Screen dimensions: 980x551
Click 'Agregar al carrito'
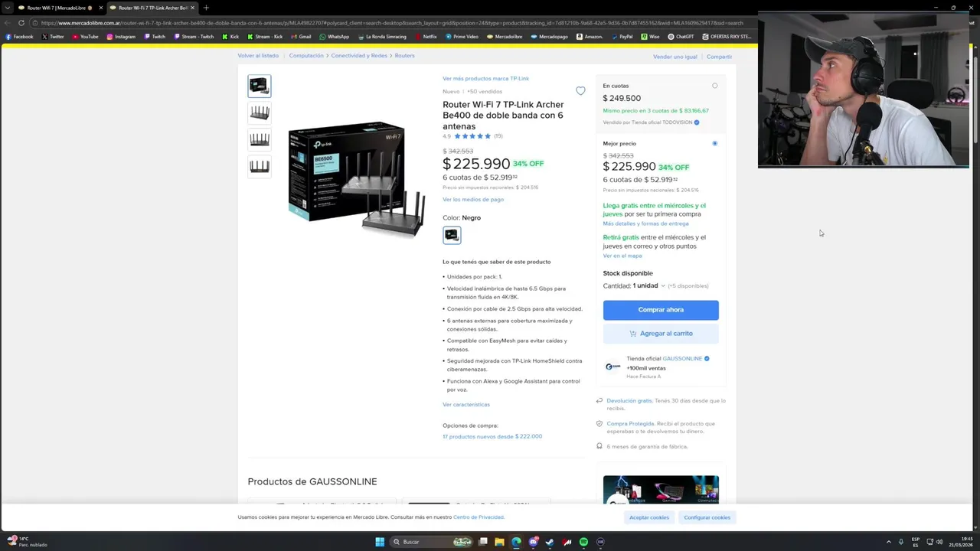661,334
